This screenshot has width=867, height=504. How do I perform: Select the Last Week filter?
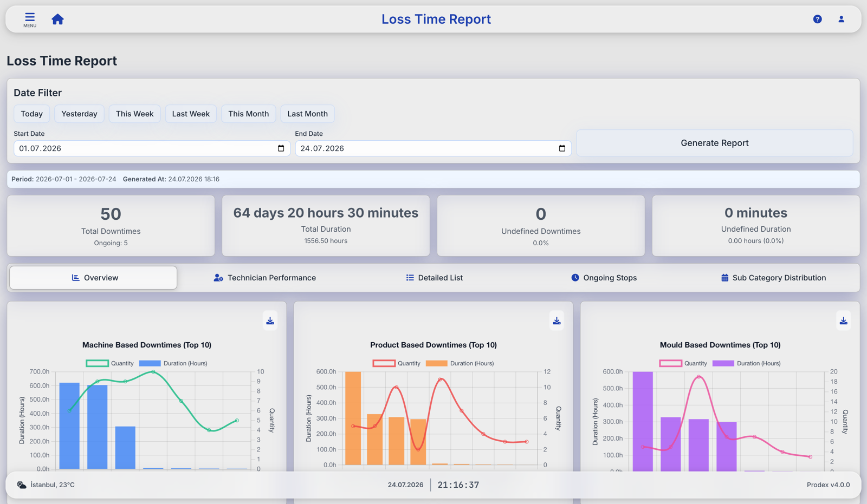[191, 114]
